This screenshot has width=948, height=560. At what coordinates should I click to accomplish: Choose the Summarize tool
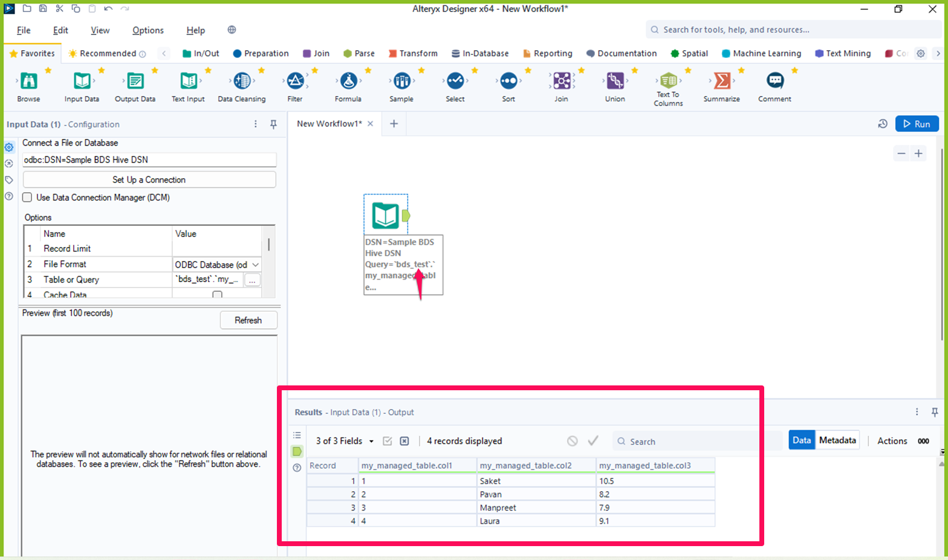[x=721, y=80]
